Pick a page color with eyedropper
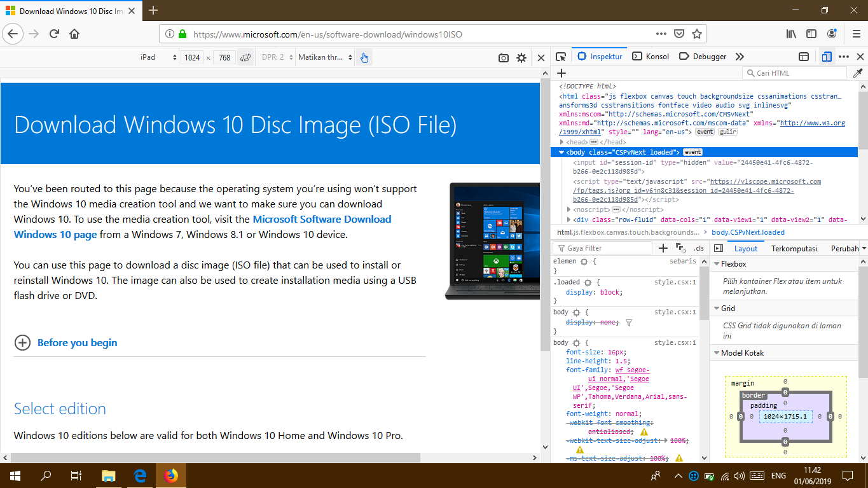868x488 pixels. (x=858, y=73)
